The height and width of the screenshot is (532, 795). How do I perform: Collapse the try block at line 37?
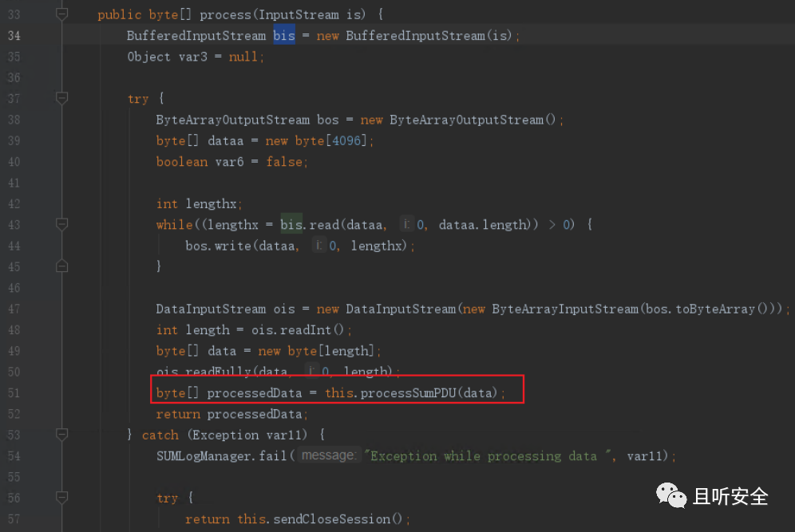(x=61, y=98)
